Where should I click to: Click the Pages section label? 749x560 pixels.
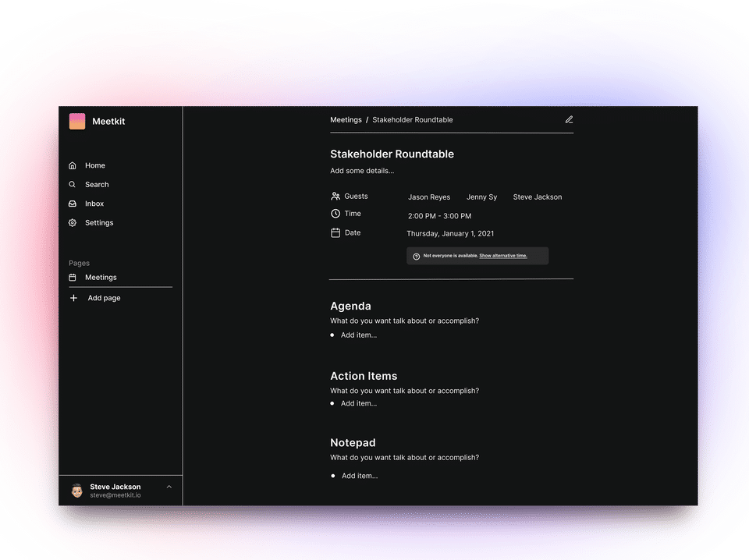tap(80, 263)
